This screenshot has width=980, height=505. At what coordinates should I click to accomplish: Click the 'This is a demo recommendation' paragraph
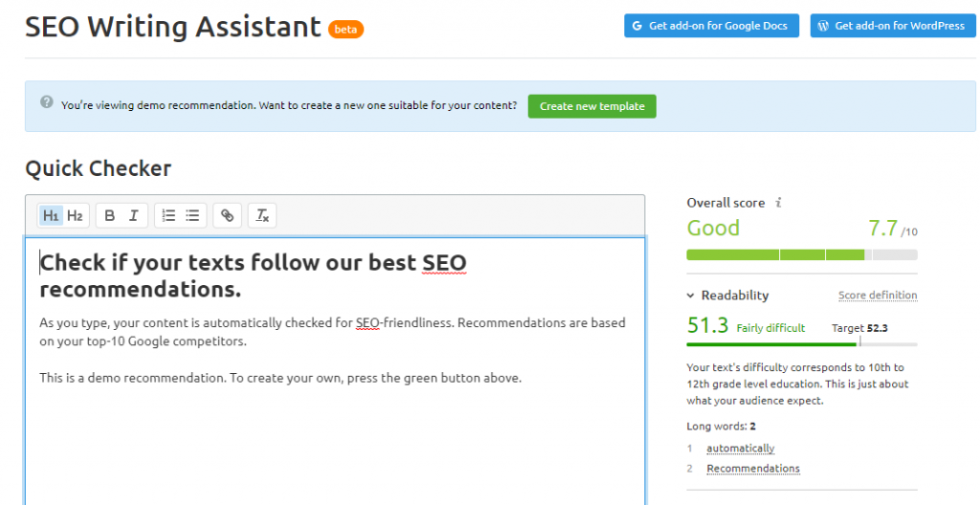(280, 378)
